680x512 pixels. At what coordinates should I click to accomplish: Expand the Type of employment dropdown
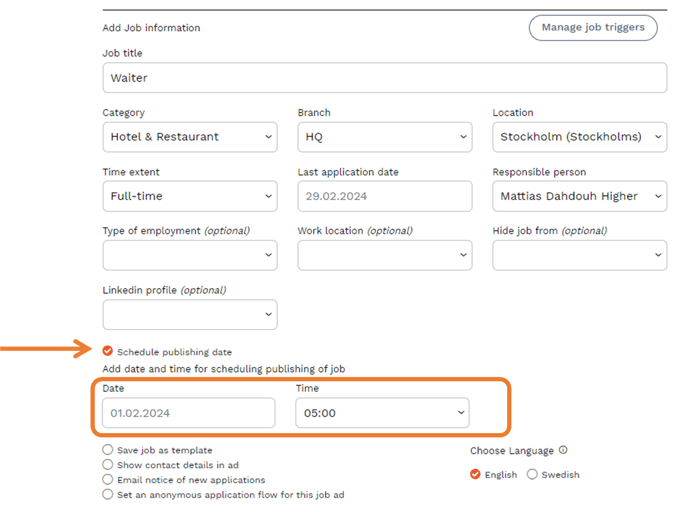tap(190, 255)
